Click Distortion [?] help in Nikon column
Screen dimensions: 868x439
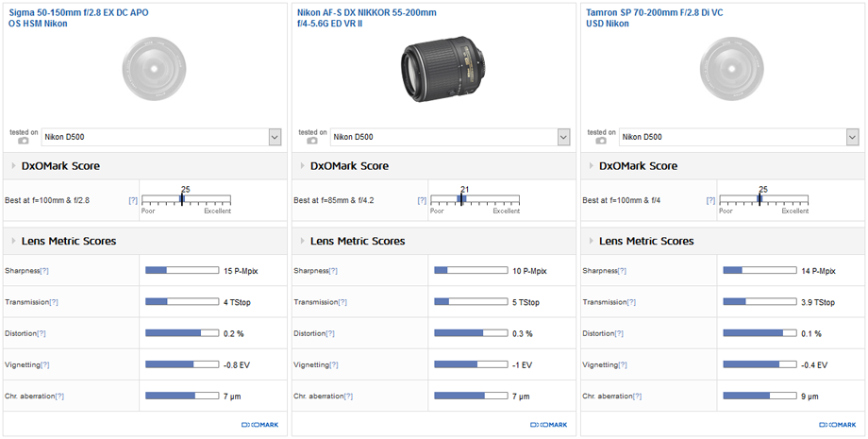tap(330, 333)
